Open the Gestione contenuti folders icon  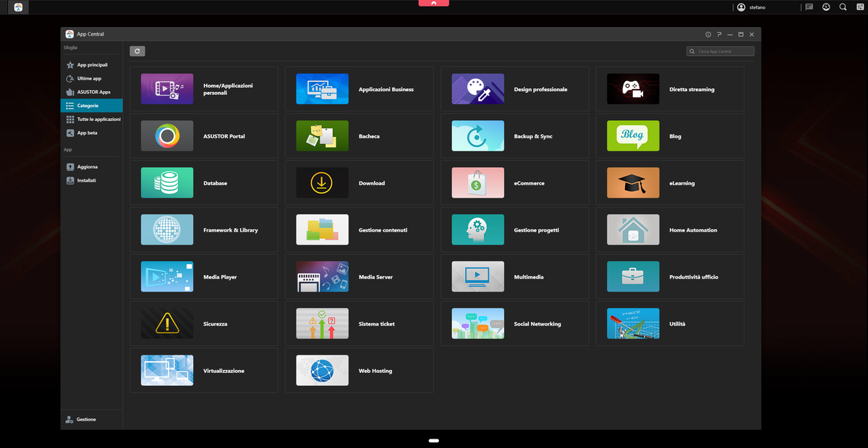(x=322, y=230)
